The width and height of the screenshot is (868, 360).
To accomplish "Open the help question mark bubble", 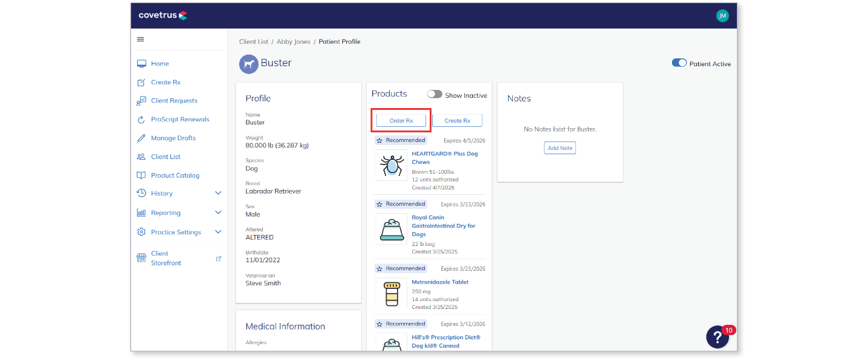I will point(717,337).
